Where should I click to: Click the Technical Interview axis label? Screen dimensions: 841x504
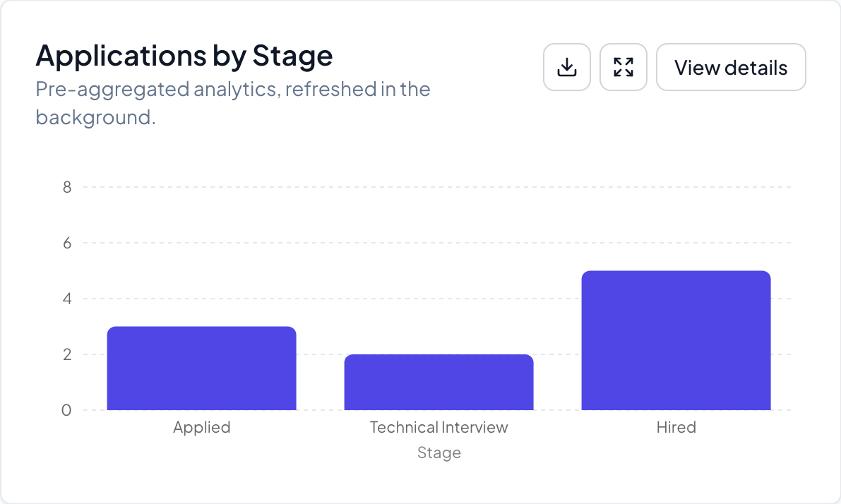(x=439, y=427)
